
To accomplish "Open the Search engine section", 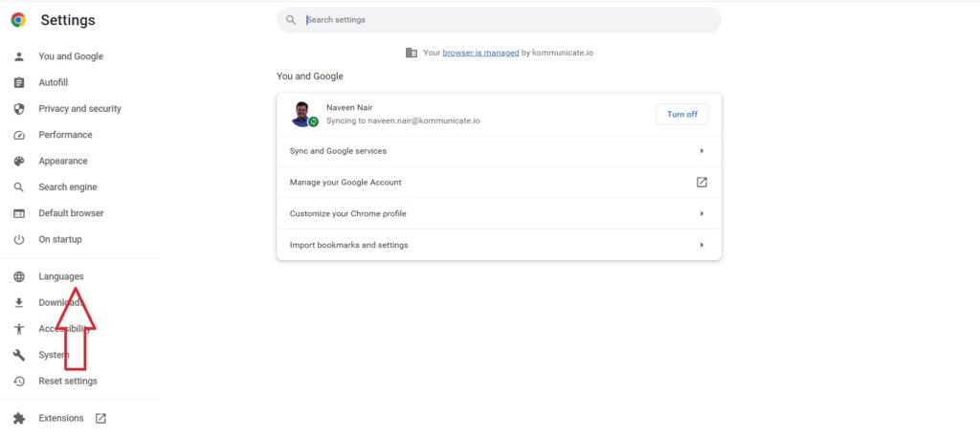I will (68, 187).
